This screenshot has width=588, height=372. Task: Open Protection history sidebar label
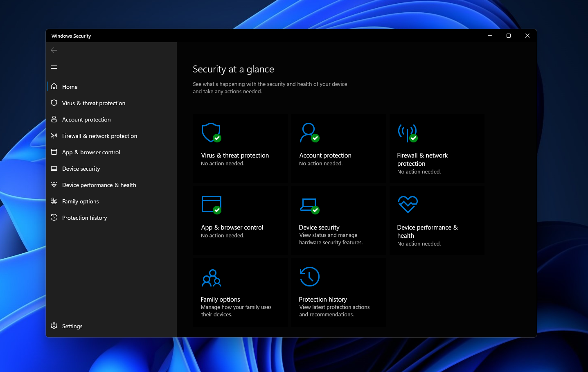point(85,218)
